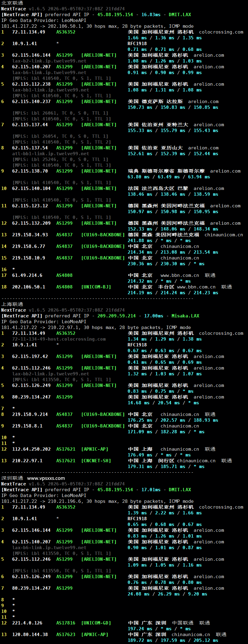Click the '上海联通' section heading

click(x=12, y=304)
